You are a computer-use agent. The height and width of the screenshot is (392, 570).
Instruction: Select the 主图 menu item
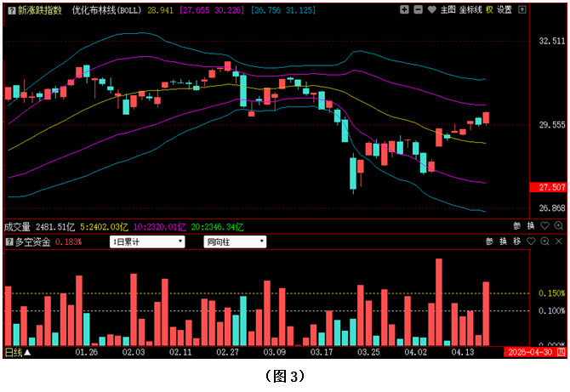point(448,9)
